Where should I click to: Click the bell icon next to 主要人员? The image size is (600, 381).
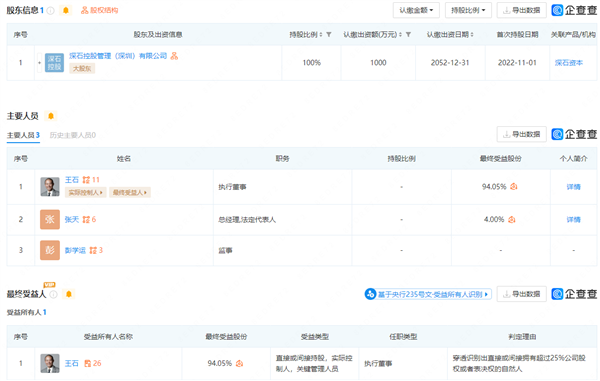pos(51,116)
